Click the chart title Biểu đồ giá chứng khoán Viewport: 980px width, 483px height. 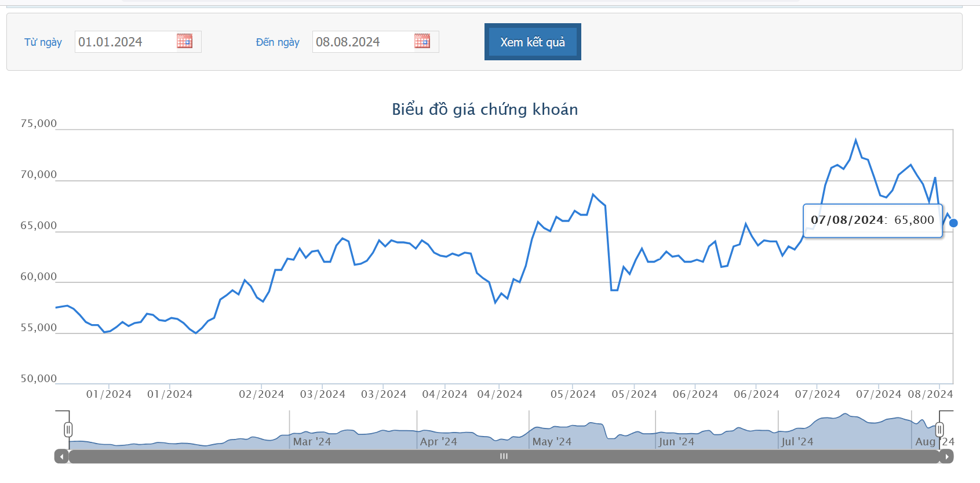(x=485, y=110)
